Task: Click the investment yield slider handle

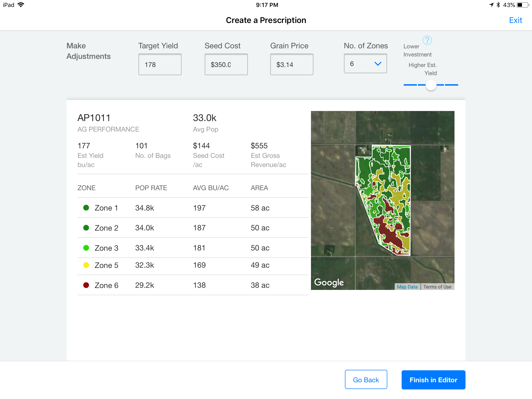Action: pos(431,85)
